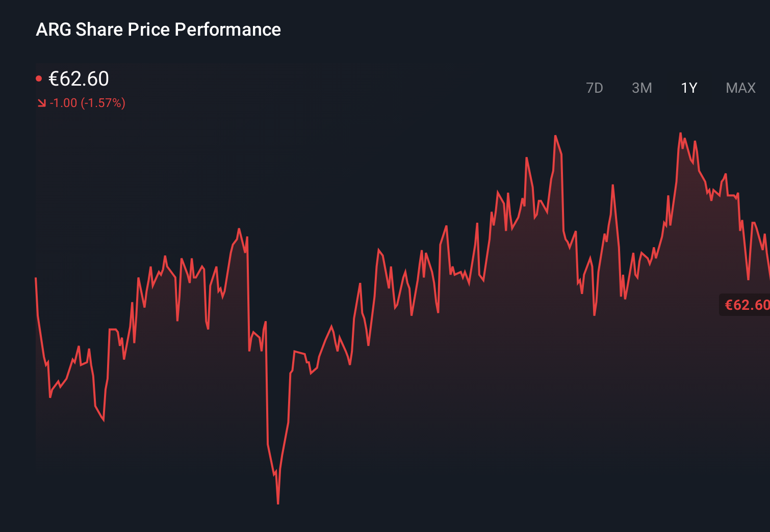The width and height of the screenshot is (770, 532).
Task: Click the ARG Share Price Performance title
Action: click(x=158, y=30)
